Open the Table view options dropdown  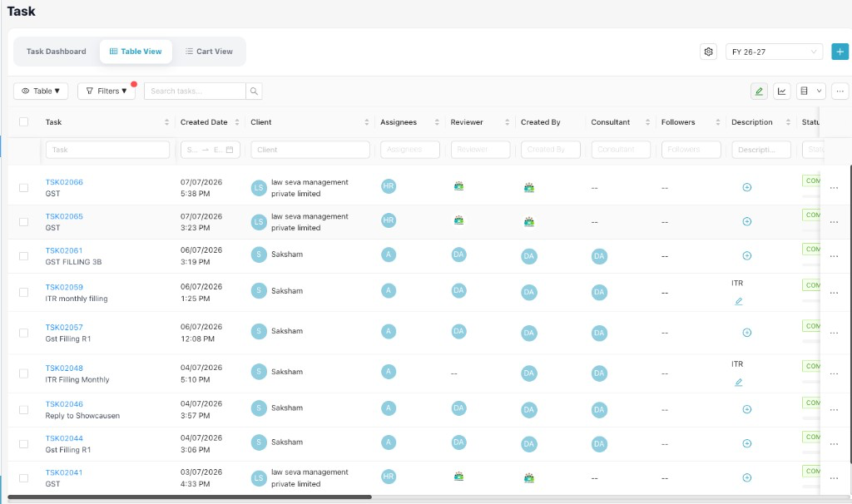click(41, 91)
